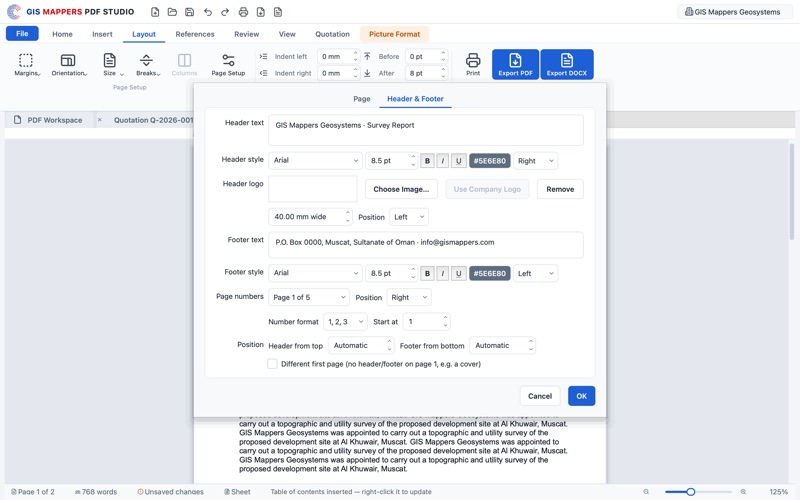Open the header alignment dropdown showing Right
This screenshot has width=800, height=500.
click(x=535, y=161)
